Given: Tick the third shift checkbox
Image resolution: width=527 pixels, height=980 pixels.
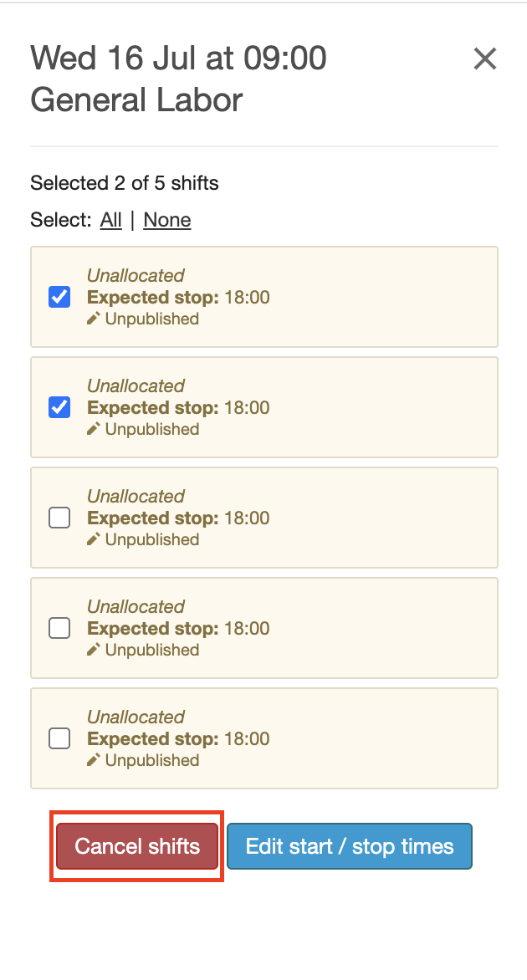Looking at the screenshot, I should pos(59,518).
